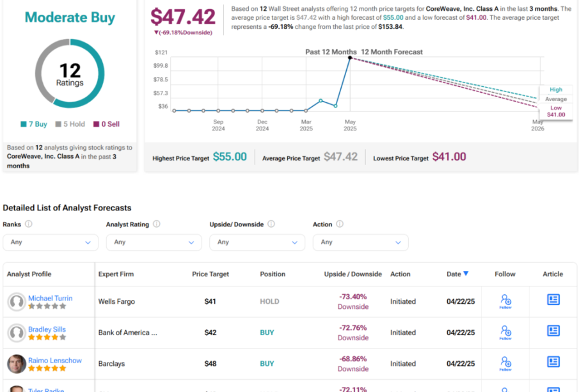This screenshot has height=392, width=579.
Task: Open Michael Turrin's analyst profile
Action: click(50, 298)
